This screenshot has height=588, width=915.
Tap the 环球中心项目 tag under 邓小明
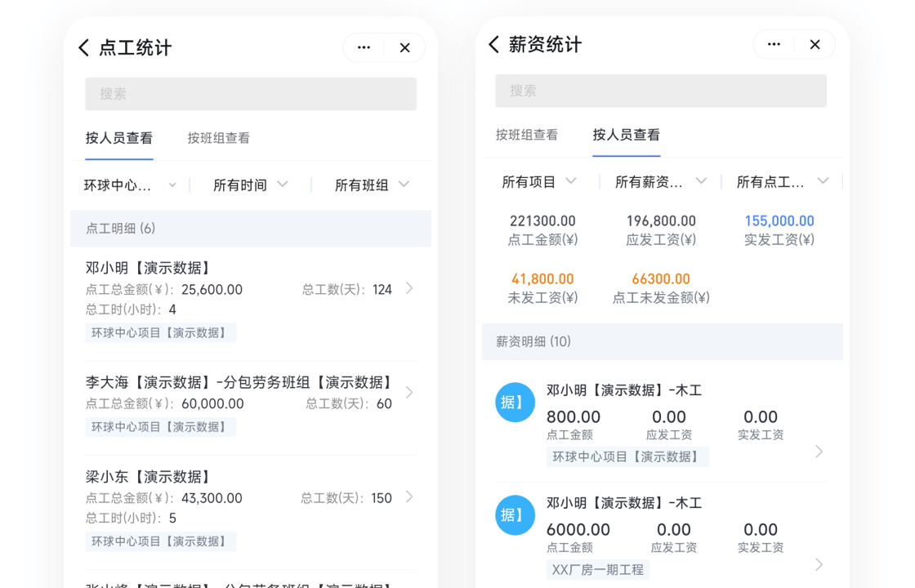pyautogui.click(x=160, y=332)
